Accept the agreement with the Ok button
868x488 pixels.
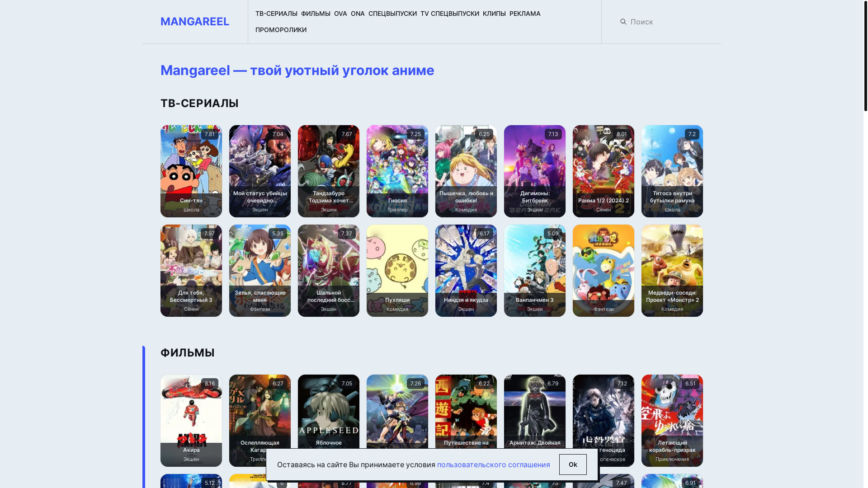pyautogui.click(x=573, y=465)
